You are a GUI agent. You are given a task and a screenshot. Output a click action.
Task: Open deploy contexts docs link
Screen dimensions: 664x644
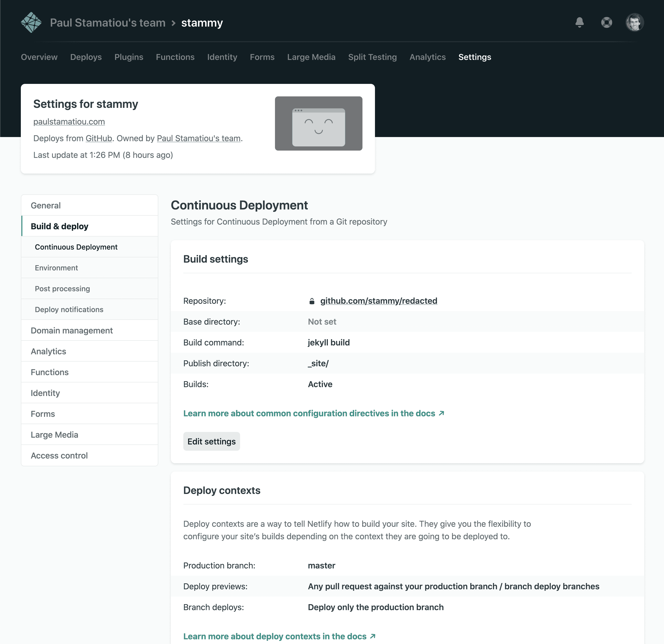tap(279, 636)
